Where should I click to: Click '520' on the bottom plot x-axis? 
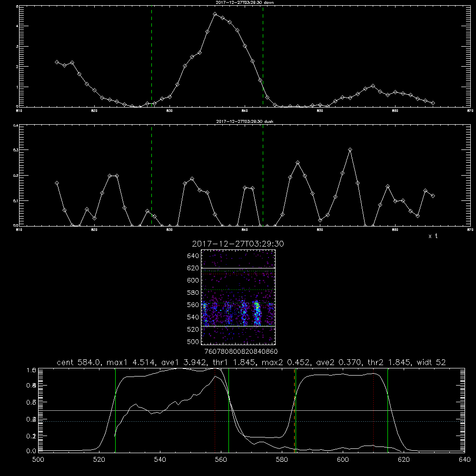tap(99, 460)
